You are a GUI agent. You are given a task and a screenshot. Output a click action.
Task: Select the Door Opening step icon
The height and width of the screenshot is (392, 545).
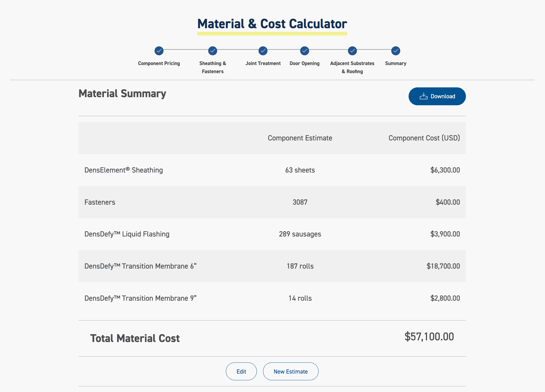(304, 51)
